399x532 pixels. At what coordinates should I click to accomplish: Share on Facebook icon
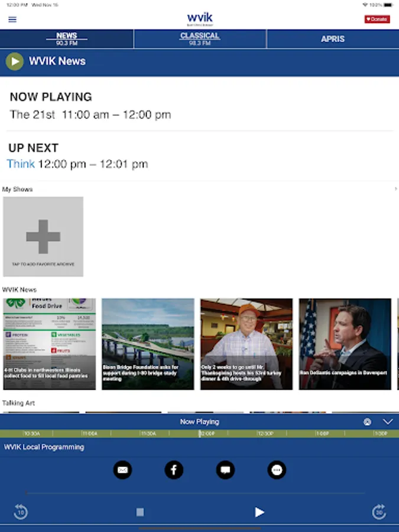174,470
